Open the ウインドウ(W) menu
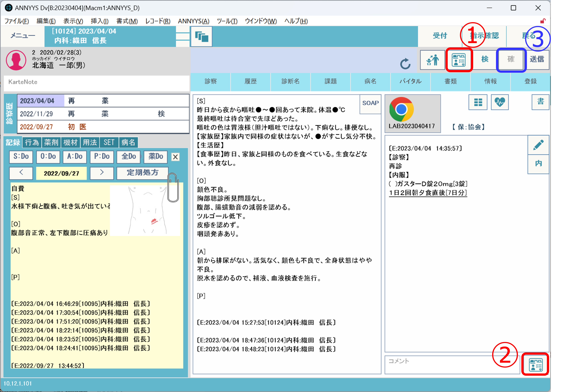 tap(261, 21)
